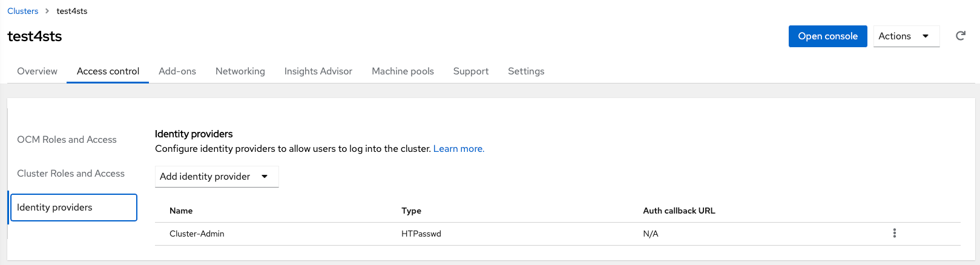
Task: Open the Insights Advisor tab
Action: tap(318, 71)
